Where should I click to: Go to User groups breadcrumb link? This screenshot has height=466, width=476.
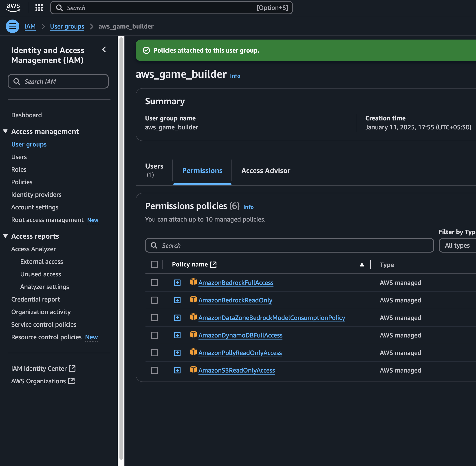click(67, 26)
